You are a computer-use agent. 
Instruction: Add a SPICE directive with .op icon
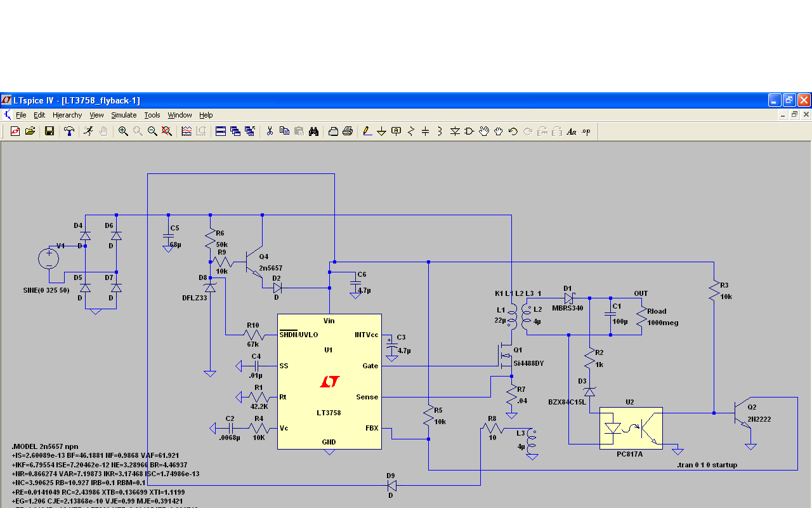tap(586, 131)
